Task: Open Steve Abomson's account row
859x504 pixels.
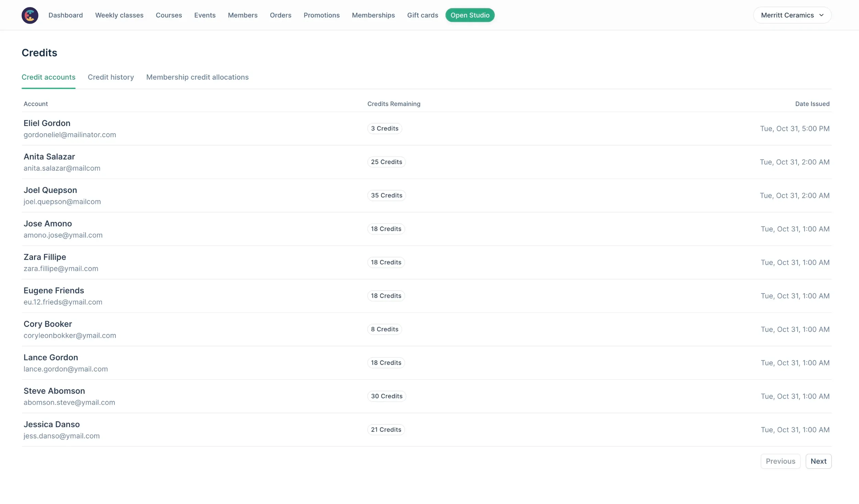Action: [x=54, y=391]
